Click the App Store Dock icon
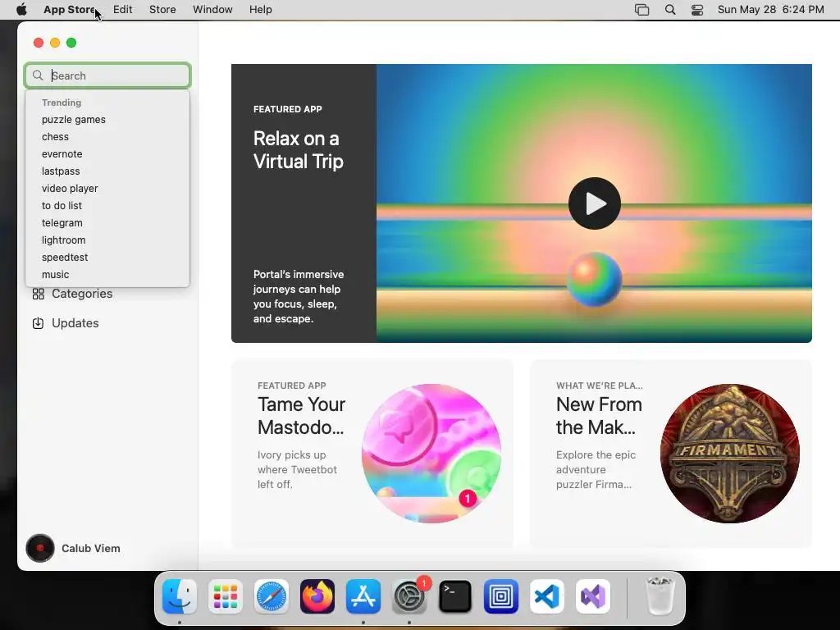The width and height of the screenshot is (840, 630). click(x=363, y=596)
